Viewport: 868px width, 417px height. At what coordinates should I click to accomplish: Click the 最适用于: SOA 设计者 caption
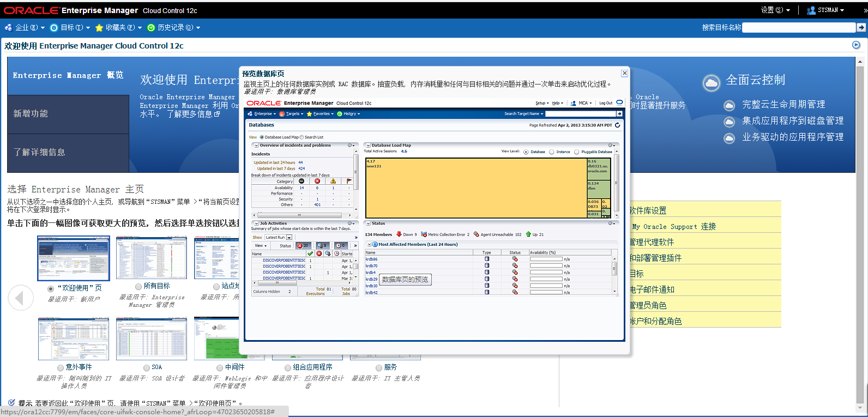point(152,378)
